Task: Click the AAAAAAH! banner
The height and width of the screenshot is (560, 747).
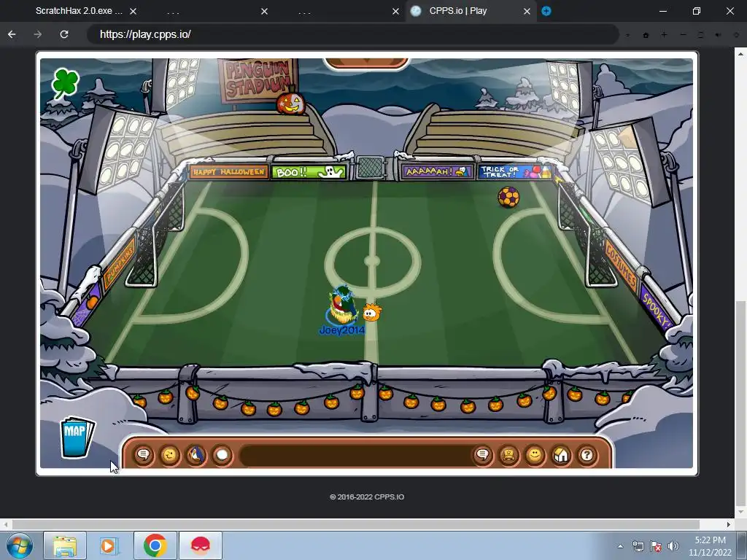Action: (x=438, y=171)
